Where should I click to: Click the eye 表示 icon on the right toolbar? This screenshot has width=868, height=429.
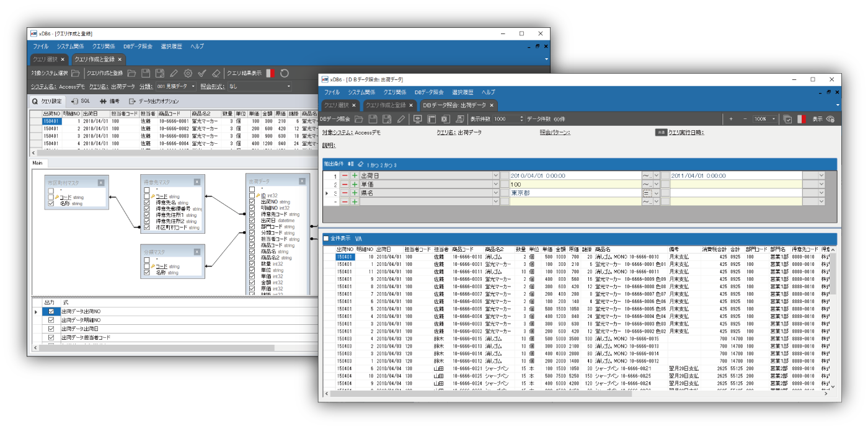point(830,119)
